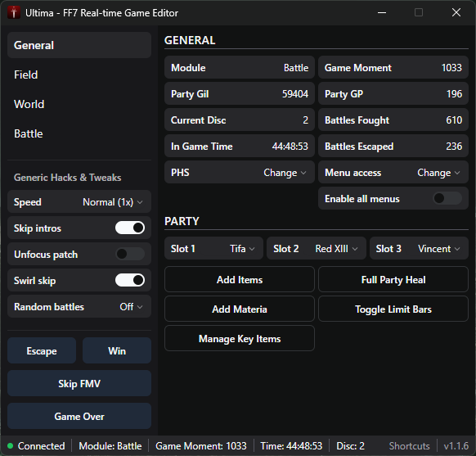Click Module: Battle in status bar
Viewport: 476px width, 456px height.
(110, 445)
